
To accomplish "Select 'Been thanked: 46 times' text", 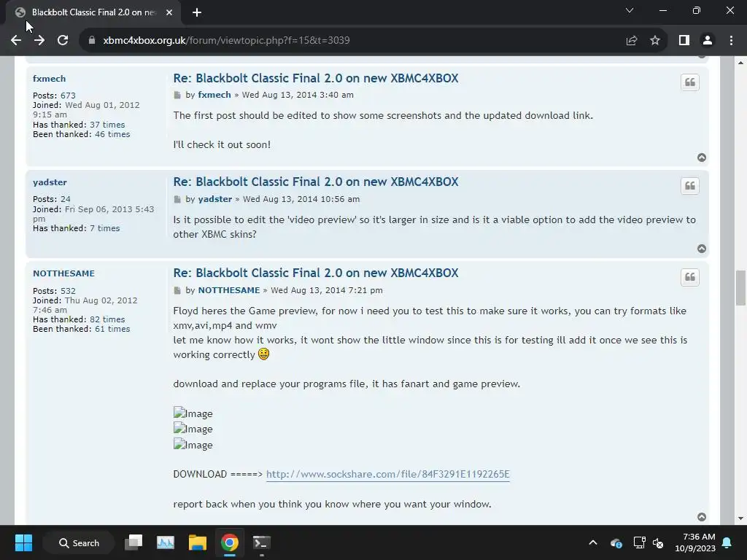I will [82, 134].
